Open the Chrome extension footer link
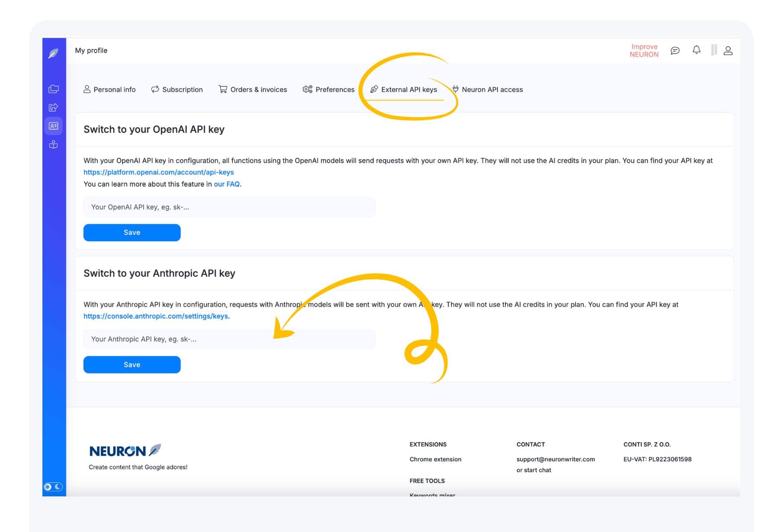The width and height of the screenshot is (779, 532). [x=435, y=459]
